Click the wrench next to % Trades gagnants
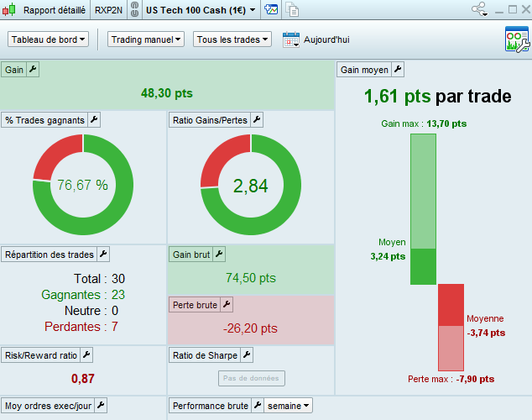The width and height of the screenshot is (532, 420). point(94,120)
